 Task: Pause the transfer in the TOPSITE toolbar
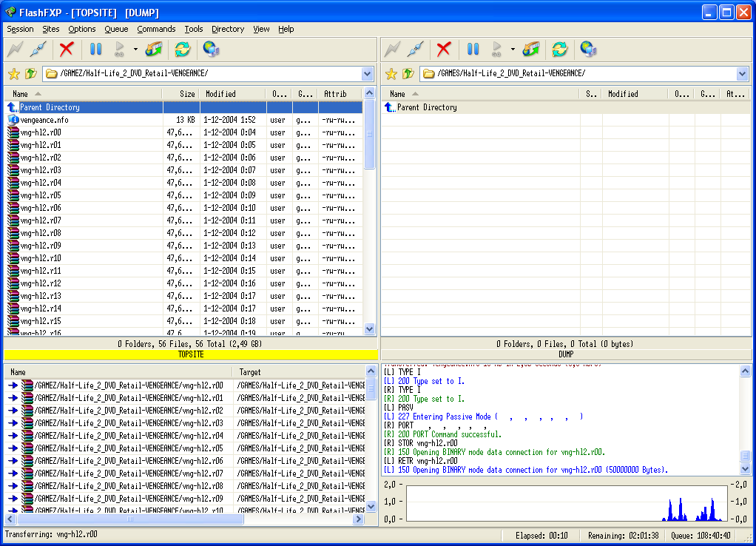pos(95,49)
